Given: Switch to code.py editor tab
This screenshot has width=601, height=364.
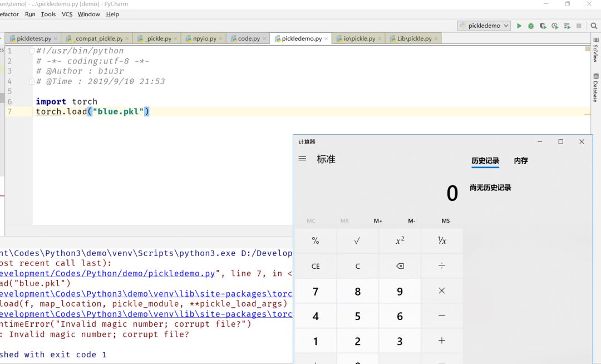Looking at the screenshot, I should (x=247, y=39).
